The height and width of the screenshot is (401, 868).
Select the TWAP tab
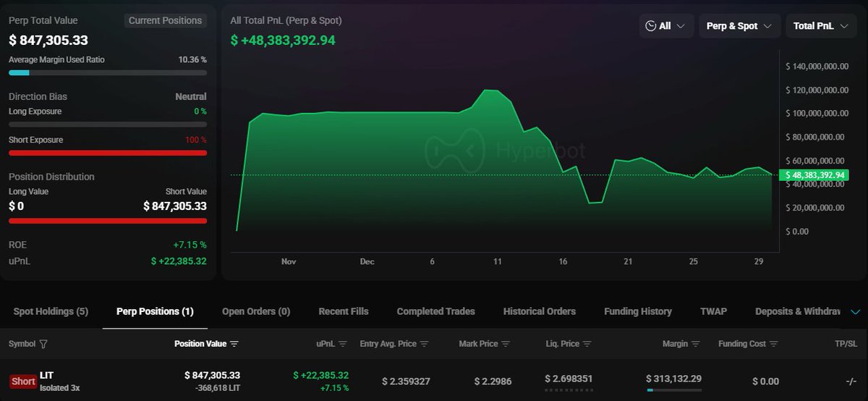click(713, 311)
